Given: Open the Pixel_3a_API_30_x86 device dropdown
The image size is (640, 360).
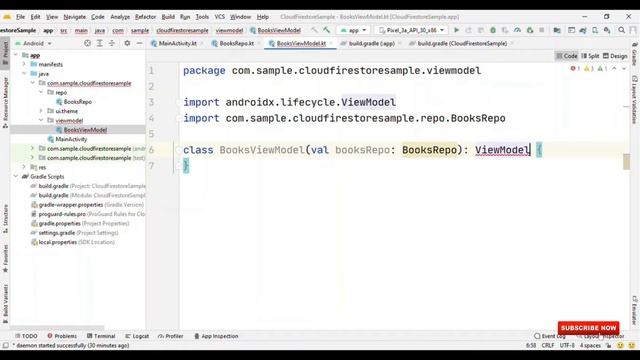Looking at the screenshot, I should click(x=411, y=30).
